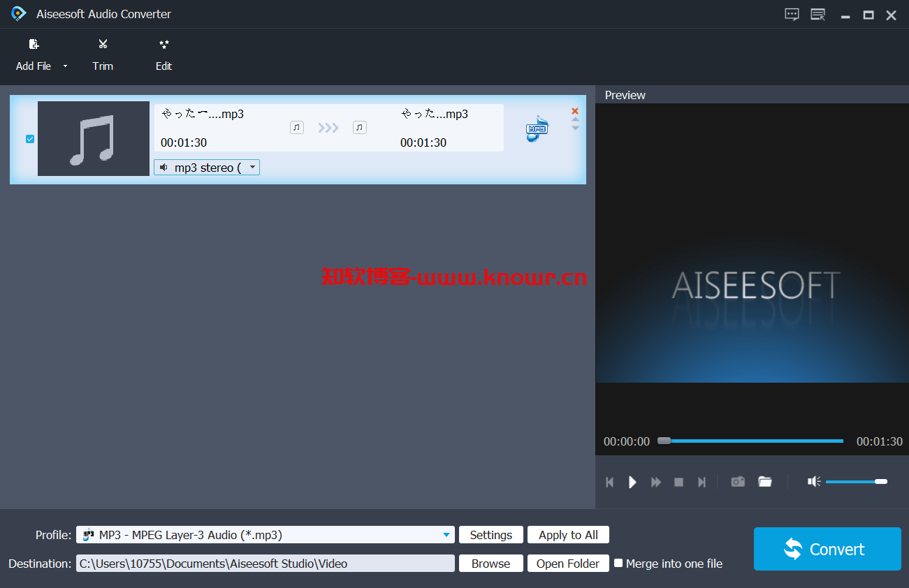Expand the Add File dropdown arrow
This screenshot has height=588, width=909.
pyautogui.click(x=66, y=66)
